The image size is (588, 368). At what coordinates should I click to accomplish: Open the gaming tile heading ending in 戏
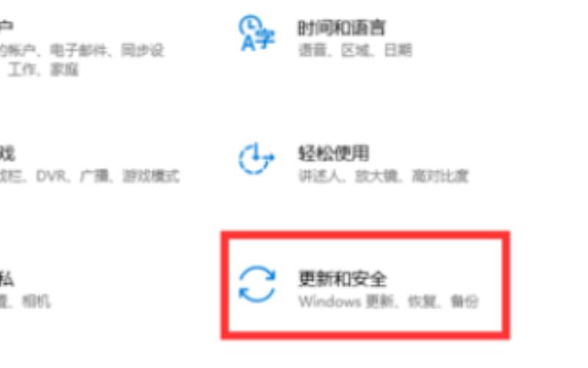(7, 153)
